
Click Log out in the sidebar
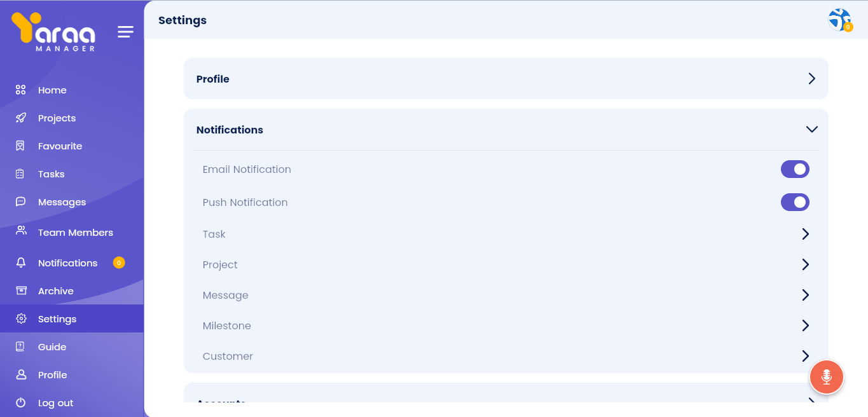(55, 403)
